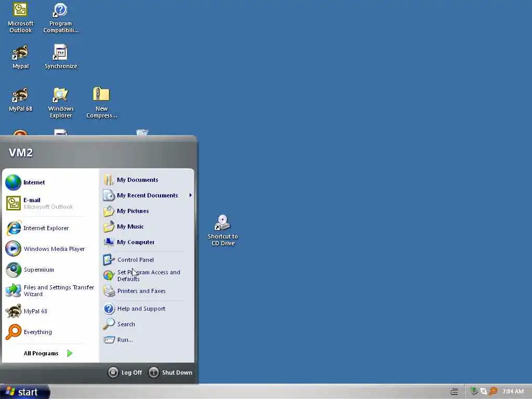Image resolution: width=532 pixels, height=399 pixels.
Task: Launch MyPal 68 from Start menu
Action: [50, 311]
